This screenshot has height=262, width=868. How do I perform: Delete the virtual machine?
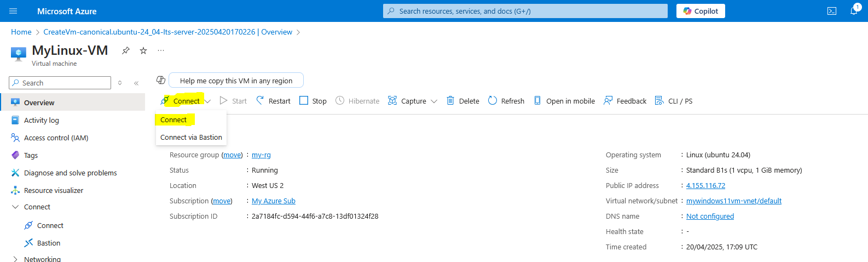[463, 101]
